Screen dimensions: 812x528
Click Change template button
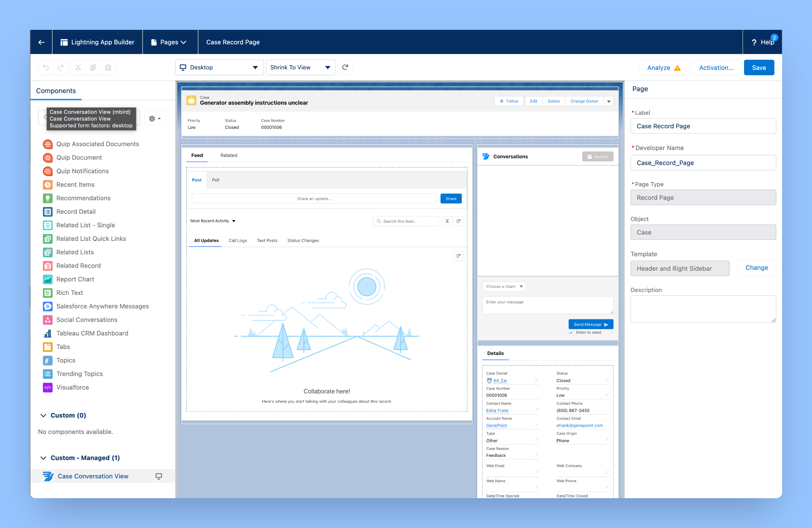pos(756,268)
